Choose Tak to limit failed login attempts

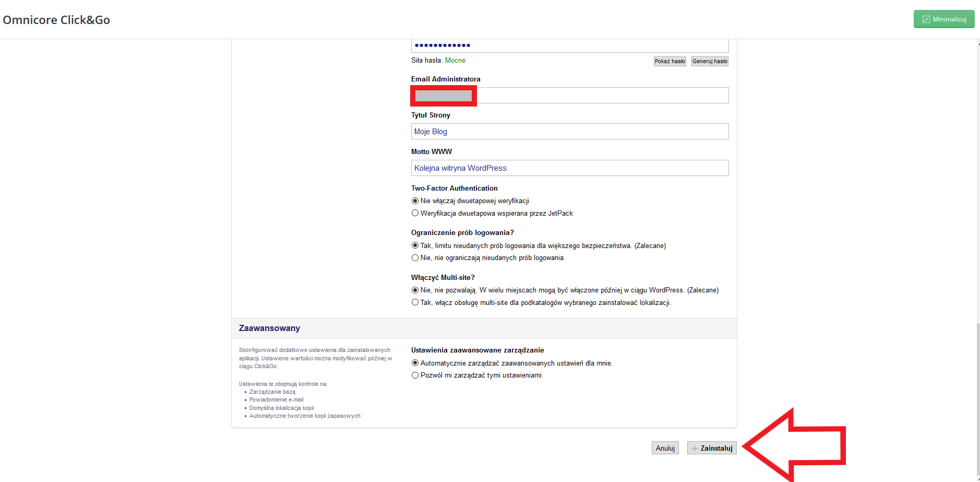(x=415, y=245)
